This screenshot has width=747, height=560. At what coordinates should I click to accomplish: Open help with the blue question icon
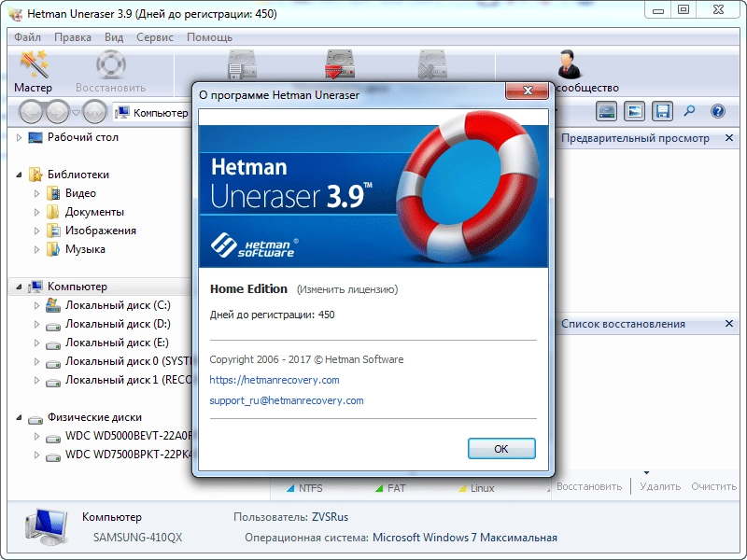[x=717, y=111]
